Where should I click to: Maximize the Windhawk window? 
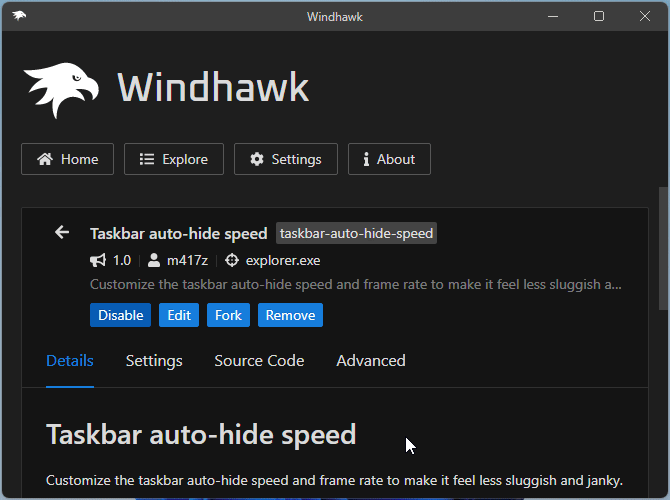599,16
